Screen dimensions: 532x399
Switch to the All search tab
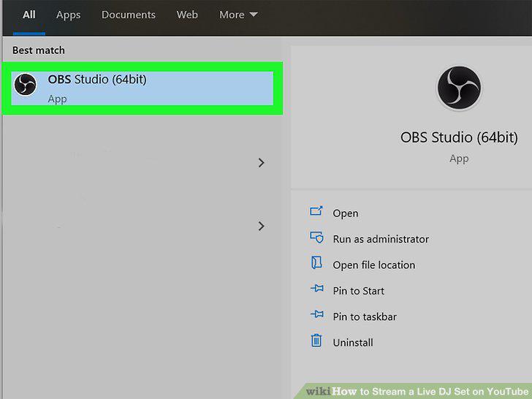tap(28, 15)
